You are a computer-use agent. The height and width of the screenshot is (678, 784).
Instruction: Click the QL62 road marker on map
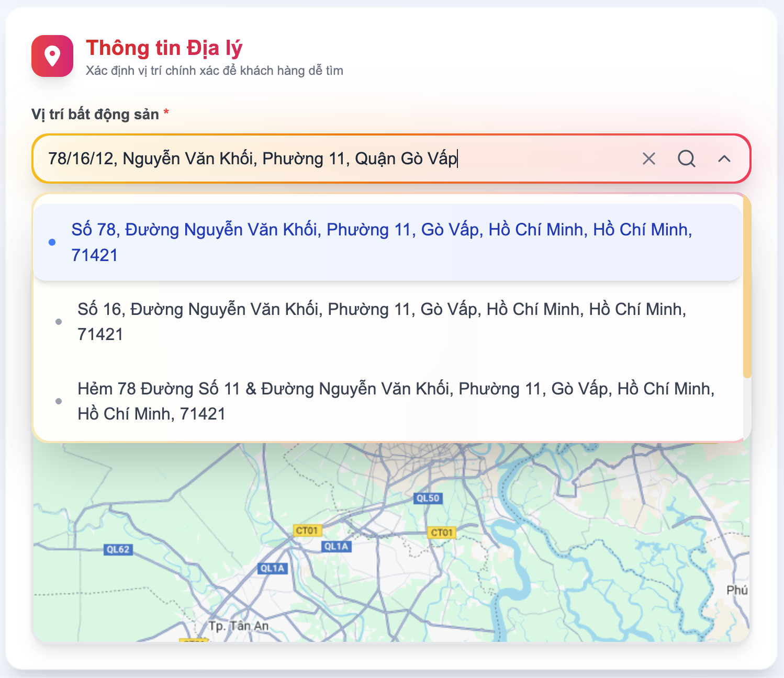(118, 549)
